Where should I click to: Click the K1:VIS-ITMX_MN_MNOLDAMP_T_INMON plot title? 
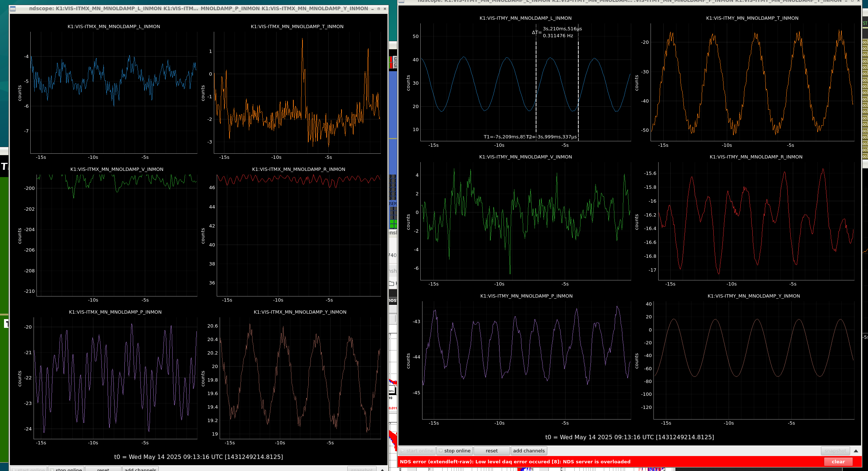pyautogui.click(x=297, y=27)
